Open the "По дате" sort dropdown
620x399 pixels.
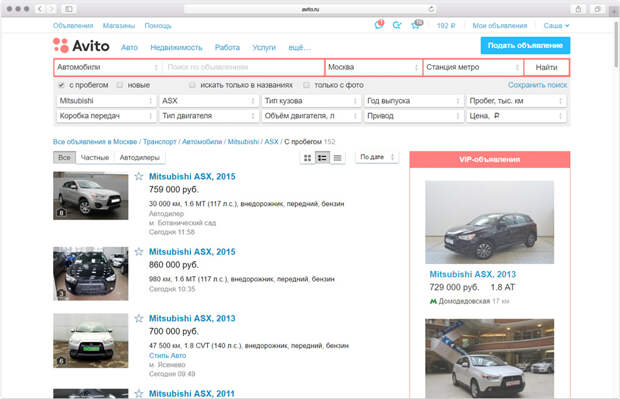(x=377, y=157)
